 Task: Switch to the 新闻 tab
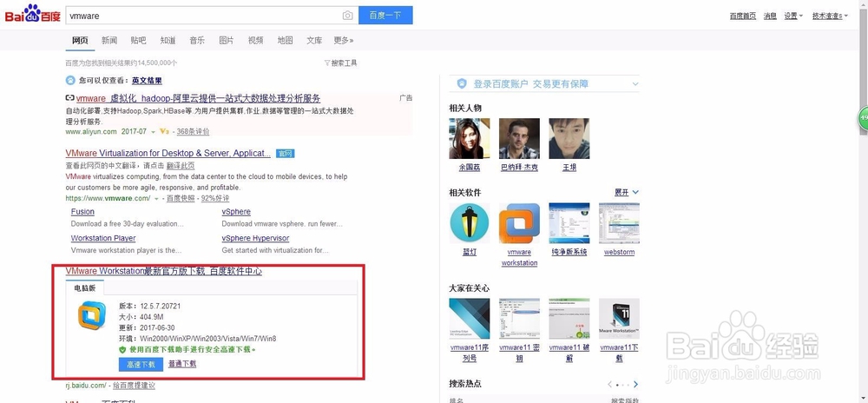(109, 41)
